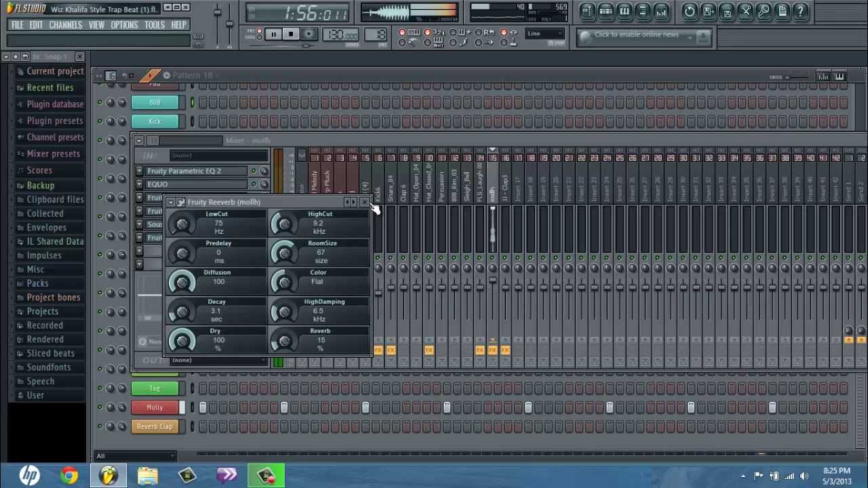Toggle the Molly channel mute light
The height and width of the screenshot is (488, 868).
pyautogui.click(x=100, y=407)
